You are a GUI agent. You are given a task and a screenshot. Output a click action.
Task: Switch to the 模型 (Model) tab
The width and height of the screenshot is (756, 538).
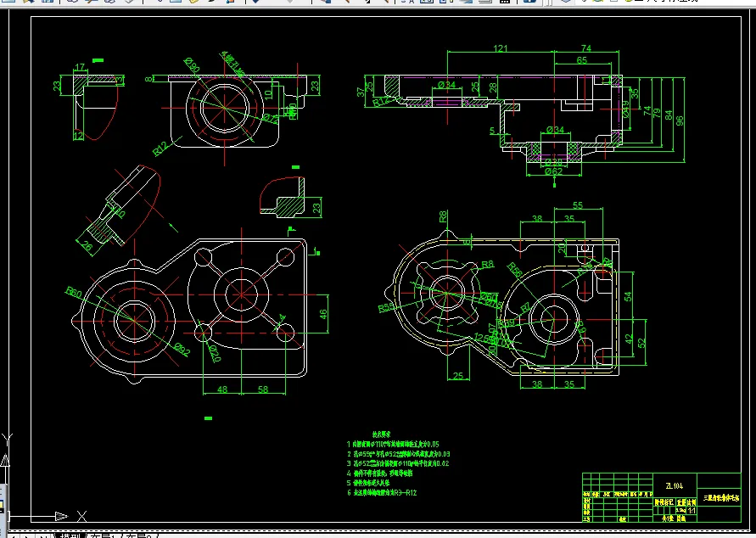coord(70,536)
